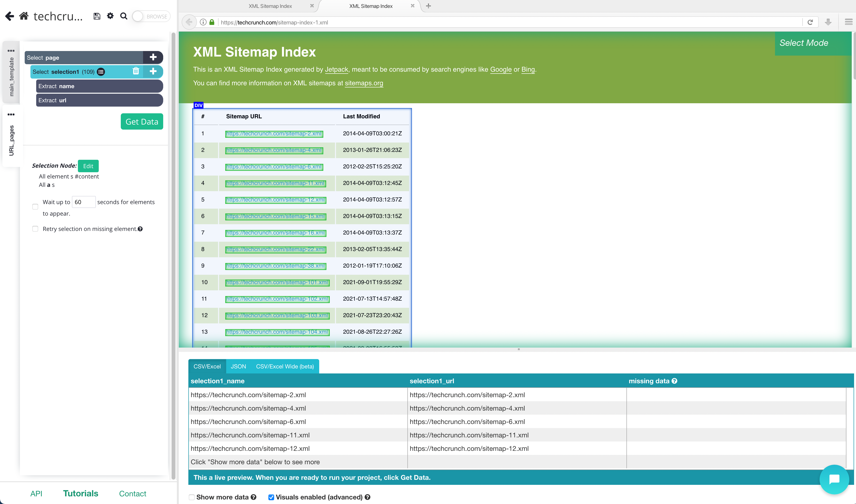This screenshot has width=856, height=504.
Task: Click the back navigation arrow icon
Action: coord(9,16)
